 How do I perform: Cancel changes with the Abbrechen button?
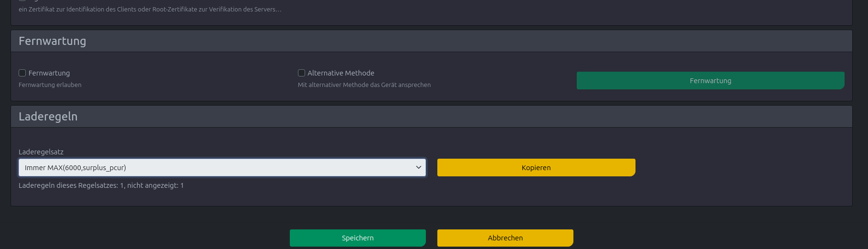tap(505, 238)
